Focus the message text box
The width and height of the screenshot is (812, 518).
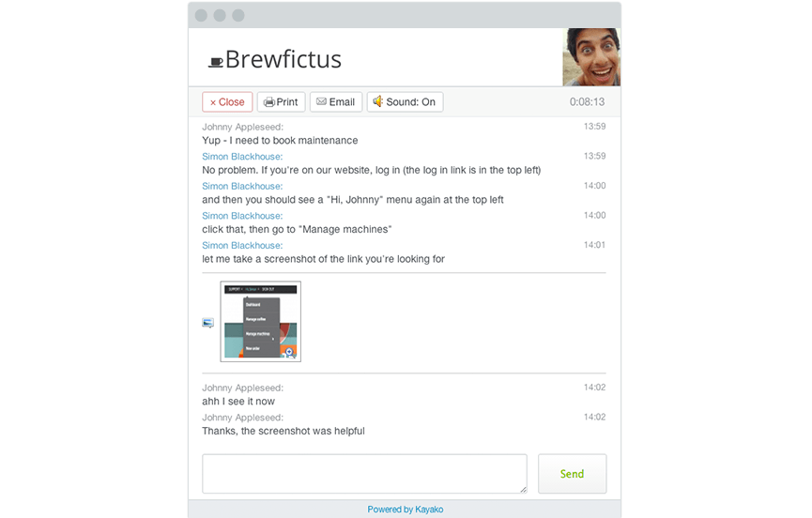[364, 474]
